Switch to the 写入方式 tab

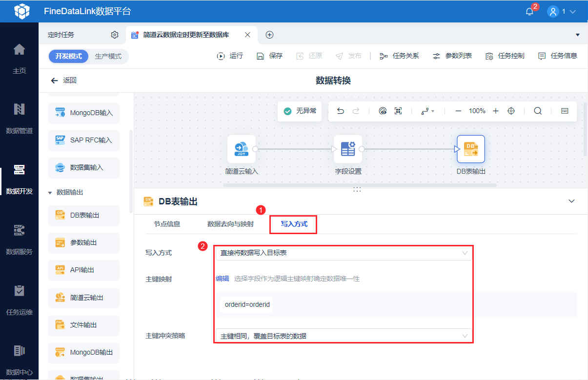point(294,224)
